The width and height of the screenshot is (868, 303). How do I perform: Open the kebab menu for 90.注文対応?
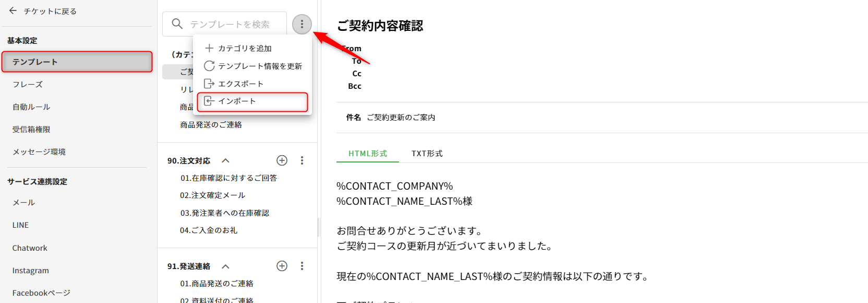click(302, 160)
